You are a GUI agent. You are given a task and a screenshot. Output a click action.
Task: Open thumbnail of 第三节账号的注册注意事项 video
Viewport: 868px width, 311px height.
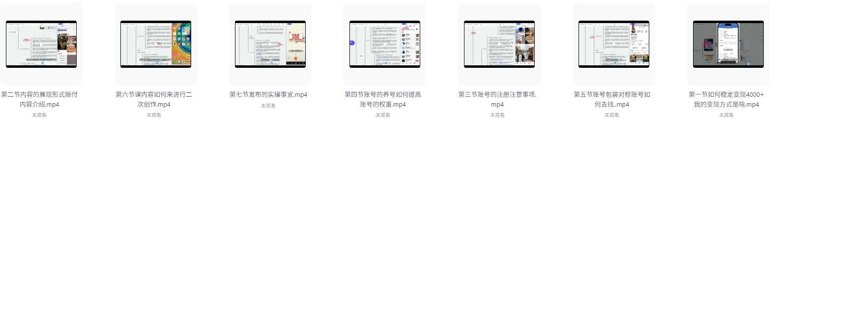pos(499,44)
